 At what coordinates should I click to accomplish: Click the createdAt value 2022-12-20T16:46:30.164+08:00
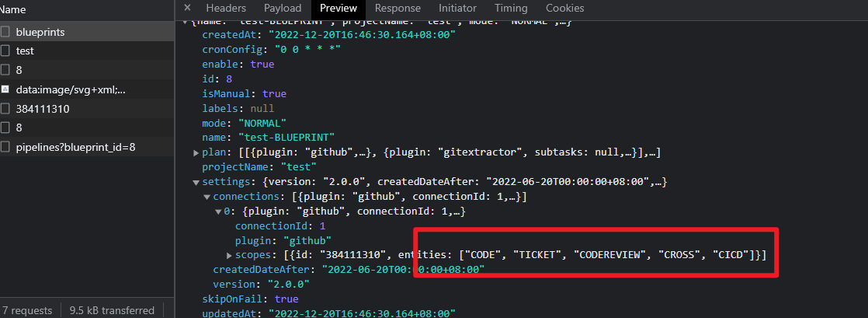click(x=362, y=35)
